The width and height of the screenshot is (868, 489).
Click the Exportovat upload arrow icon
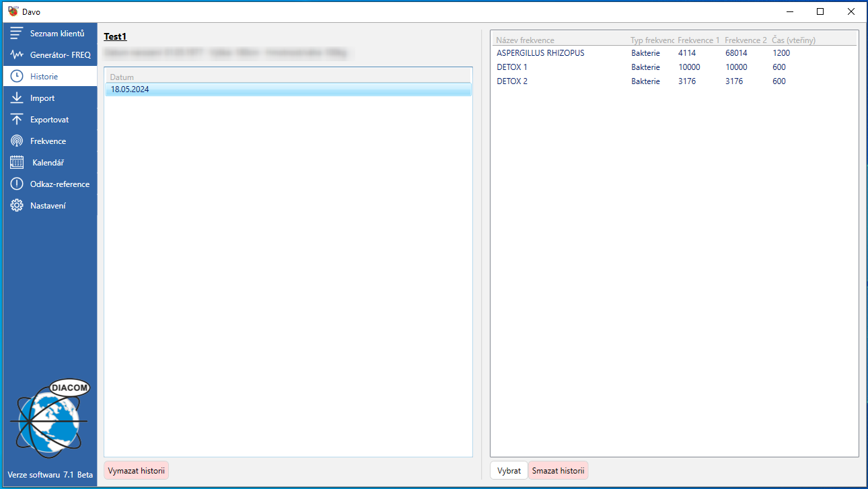[17, 120]
